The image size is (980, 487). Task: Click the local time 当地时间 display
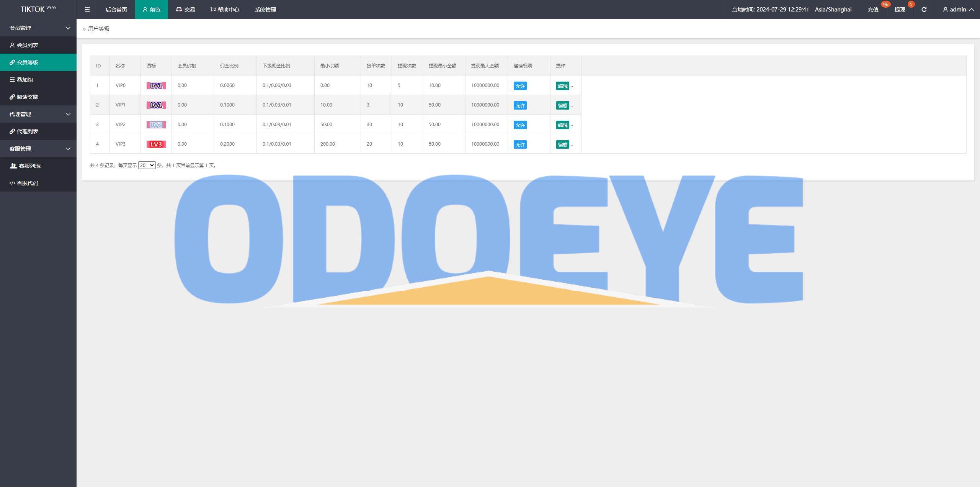(771, 10)
